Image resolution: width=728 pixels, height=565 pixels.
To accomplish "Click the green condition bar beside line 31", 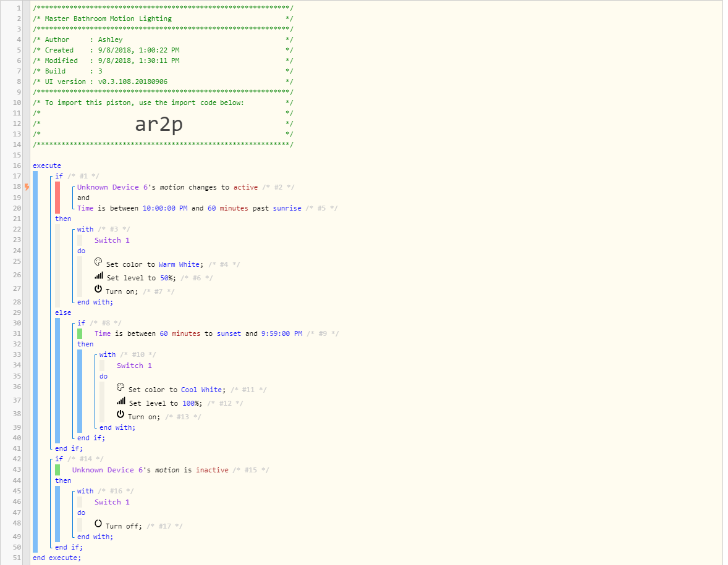I will coord(80,333).
